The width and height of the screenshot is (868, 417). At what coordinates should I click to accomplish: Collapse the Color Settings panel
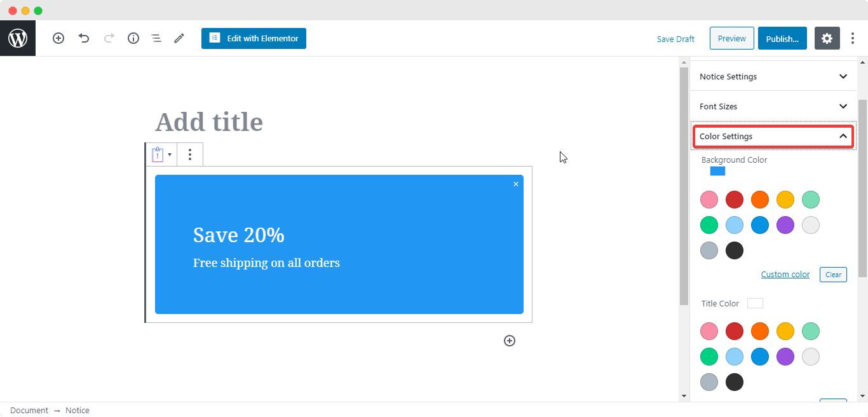(773, 136)
